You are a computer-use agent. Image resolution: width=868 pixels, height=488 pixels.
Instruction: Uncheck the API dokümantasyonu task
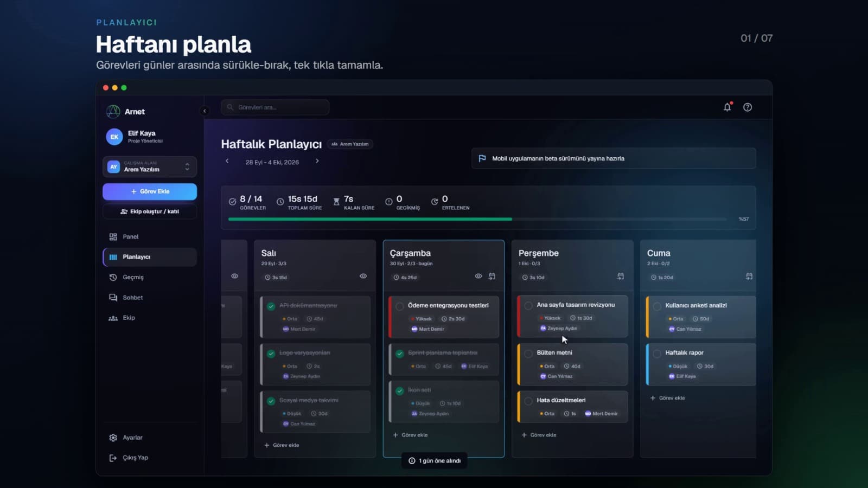point(271,306)
